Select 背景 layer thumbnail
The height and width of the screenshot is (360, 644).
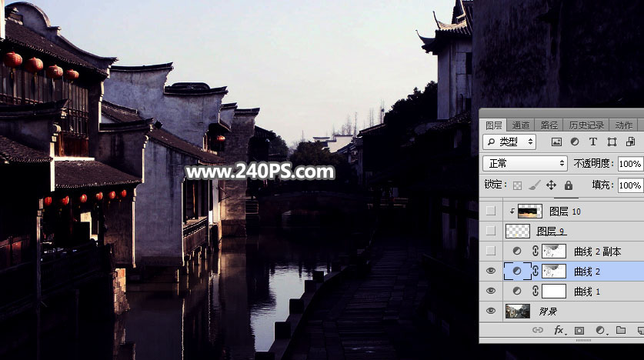(518, 311)
